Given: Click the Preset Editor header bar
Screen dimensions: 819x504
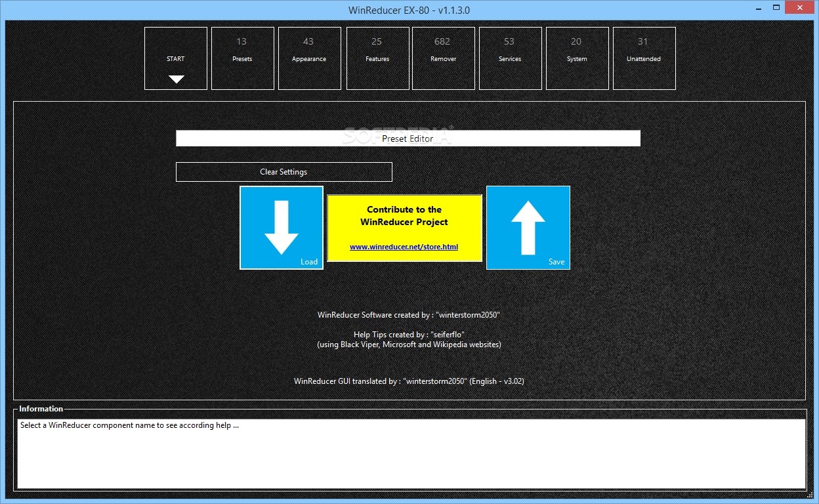Looking at the screenshot, I should tap(408, 138).
